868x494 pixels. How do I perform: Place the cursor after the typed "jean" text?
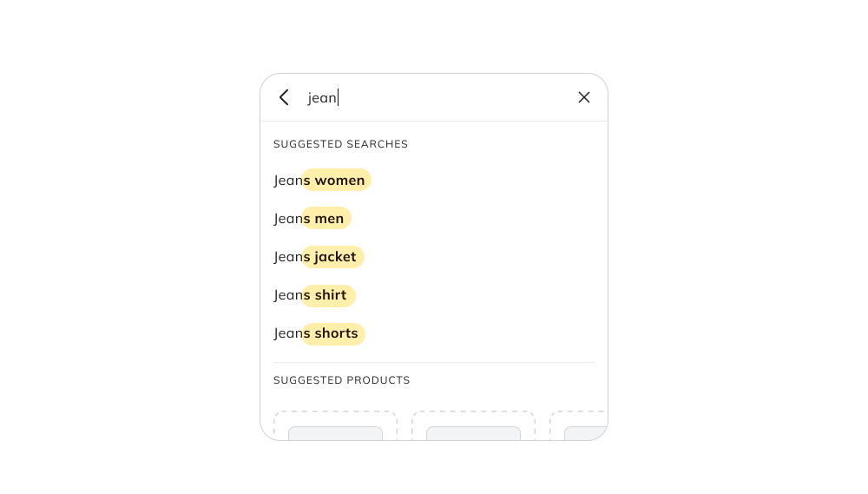coord(339,97)
